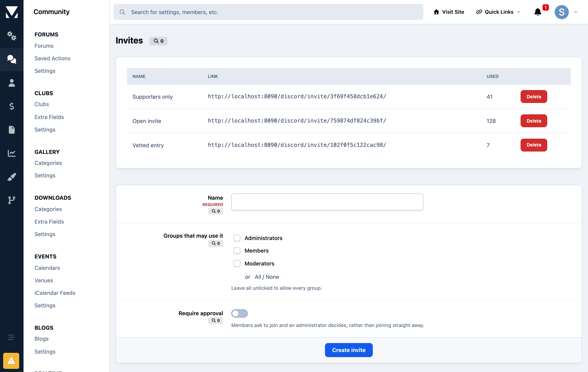Tick the Members group checkbox
This screenshot has width=588, height=372.
tap(237, 251)
